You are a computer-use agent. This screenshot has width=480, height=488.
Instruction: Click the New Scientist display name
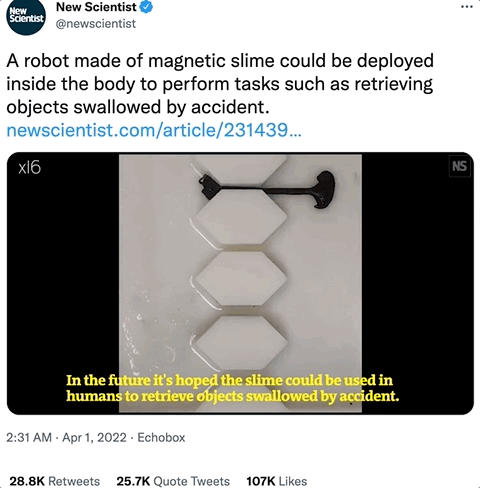click(96, 7)
